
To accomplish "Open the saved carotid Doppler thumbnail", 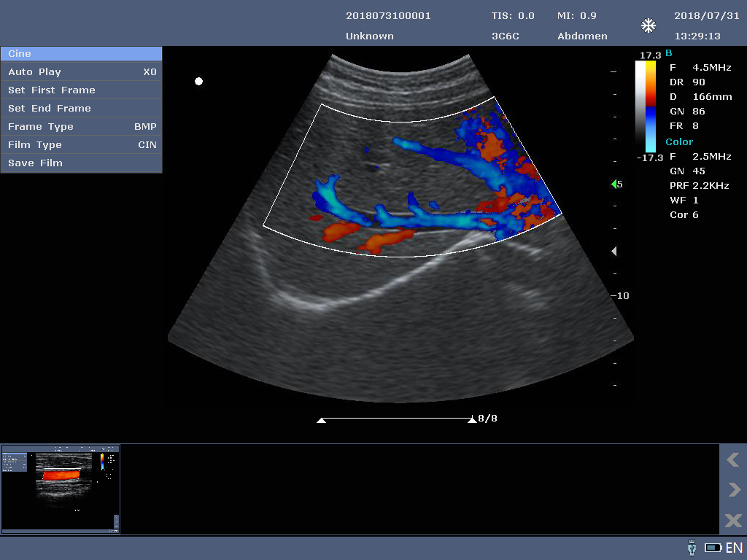I will click(61, 489).
